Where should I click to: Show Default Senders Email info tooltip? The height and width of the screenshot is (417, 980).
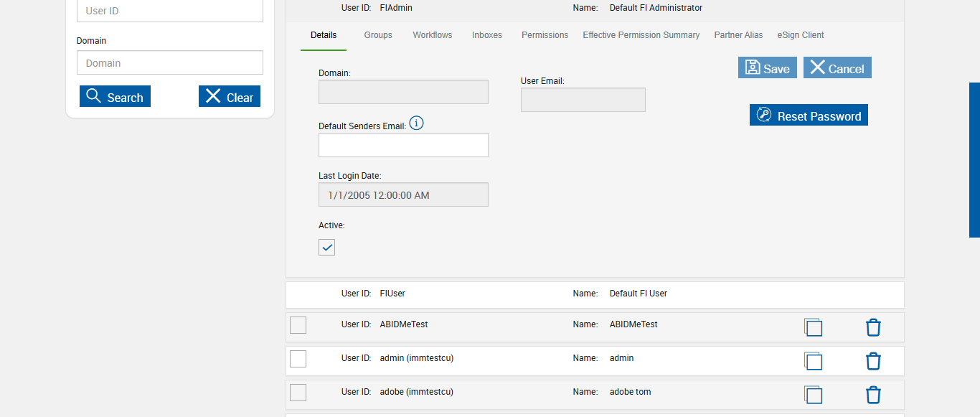(416, 123)
